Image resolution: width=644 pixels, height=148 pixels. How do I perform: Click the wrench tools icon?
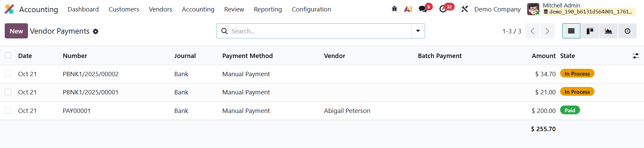point(464,9)
